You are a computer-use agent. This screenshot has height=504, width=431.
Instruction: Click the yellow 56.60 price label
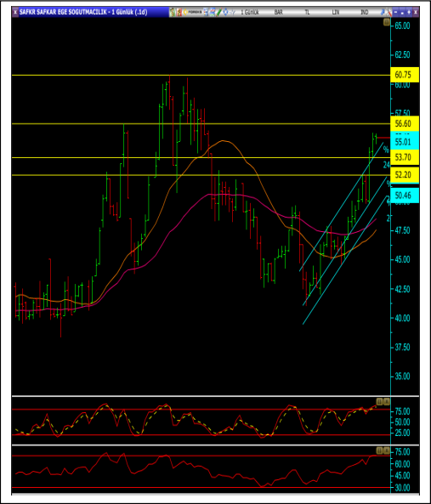coord(405,123)
